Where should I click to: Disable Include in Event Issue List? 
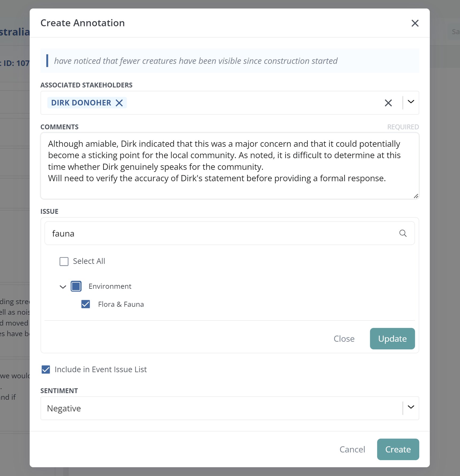[x=45, y=369]
